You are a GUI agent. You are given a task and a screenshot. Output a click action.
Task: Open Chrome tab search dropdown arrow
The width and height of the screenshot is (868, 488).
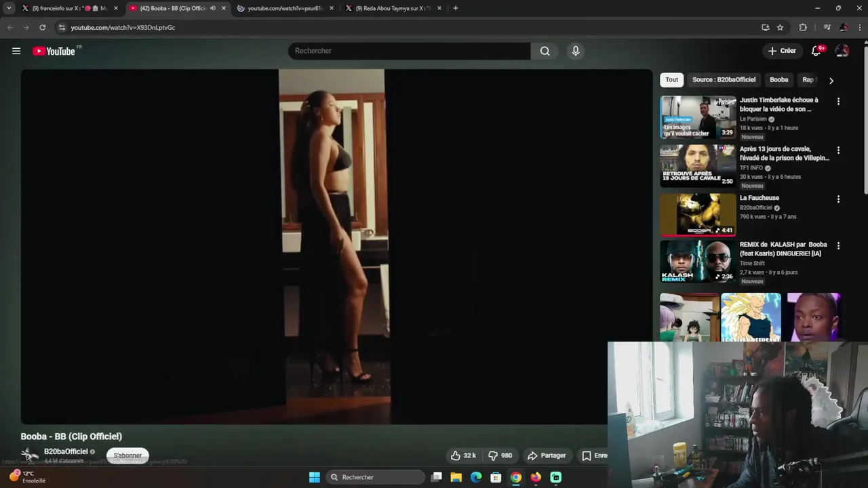tap(9, 8)
